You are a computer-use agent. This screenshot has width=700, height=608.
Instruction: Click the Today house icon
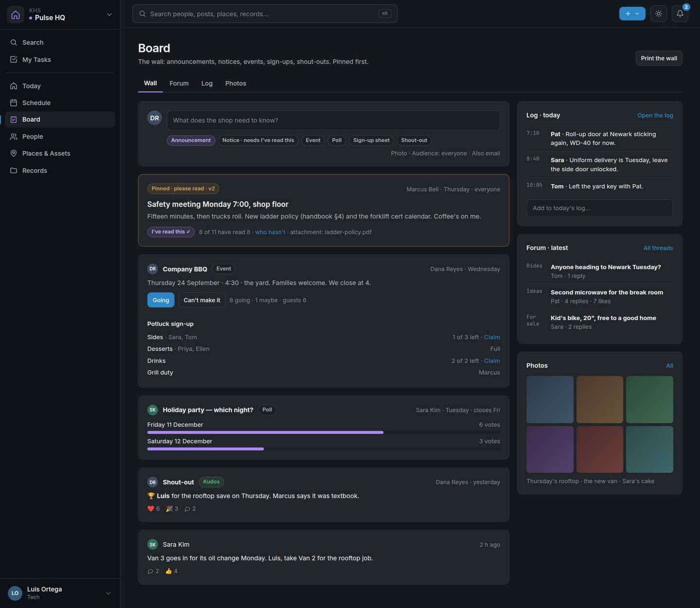pyautogui.click(x=14, y=86)
